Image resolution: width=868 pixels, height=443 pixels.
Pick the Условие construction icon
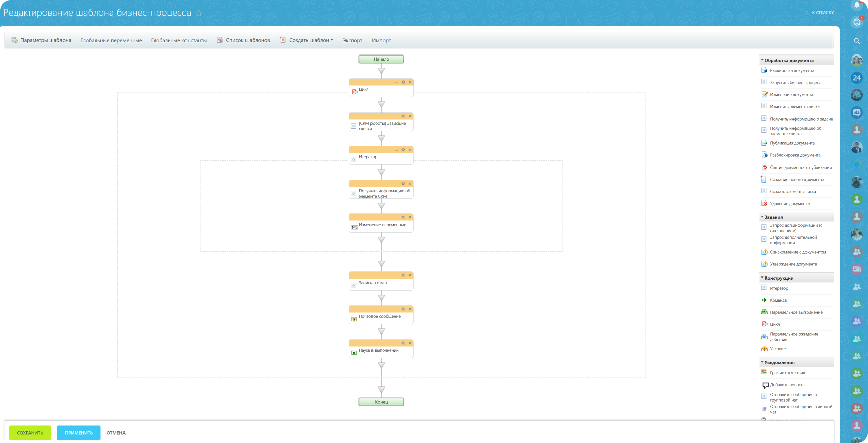[x=764, y=349]
